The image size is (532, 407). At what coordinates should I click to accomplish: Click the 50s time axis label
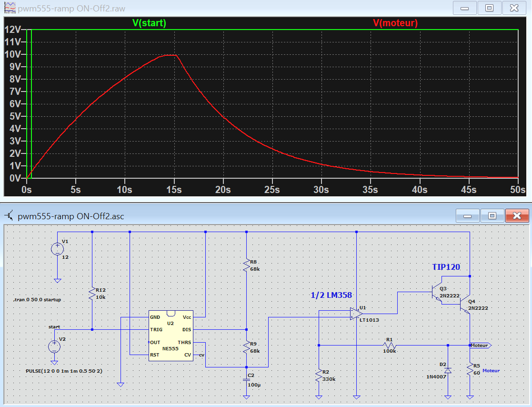point(518,189)
